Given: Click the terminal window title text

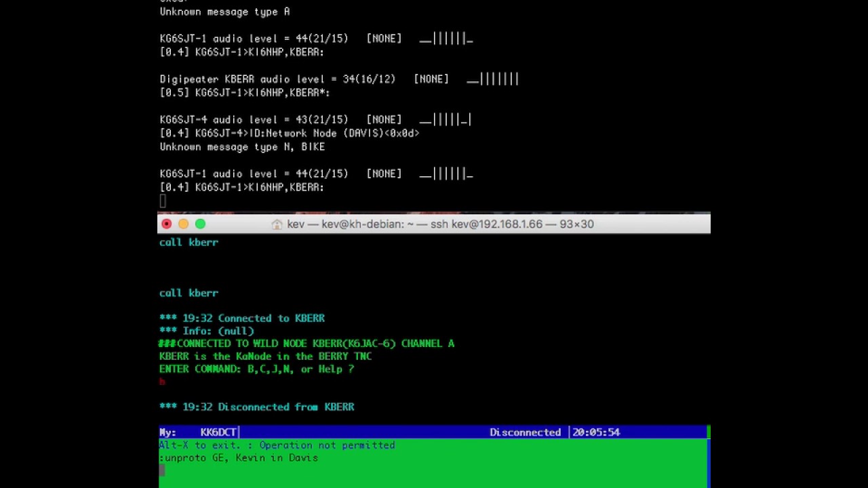Looking at the screenshot, I should (x=440, y=224).
